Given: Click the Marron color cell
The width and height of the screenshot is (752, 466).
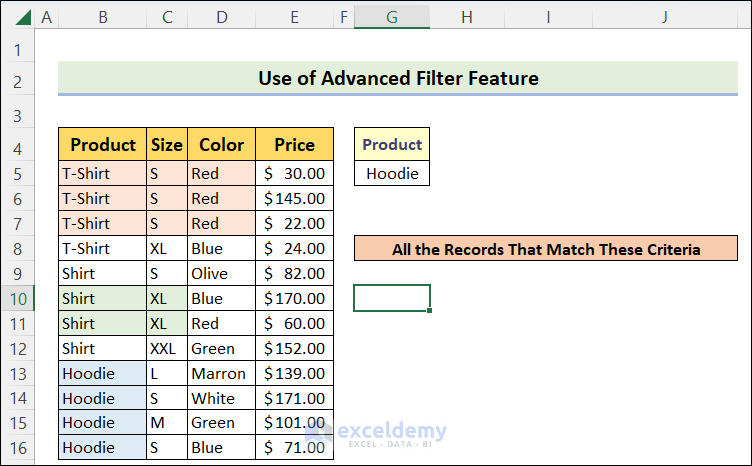Looking at the screenshot, I should [221, 373].
